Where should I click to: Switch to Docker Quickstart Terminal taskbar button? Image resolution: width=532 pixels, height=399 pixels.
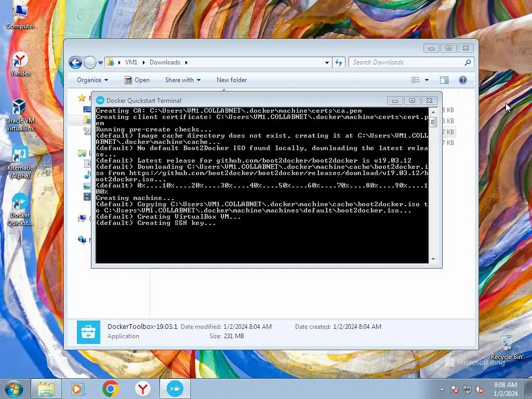[175, 389]
